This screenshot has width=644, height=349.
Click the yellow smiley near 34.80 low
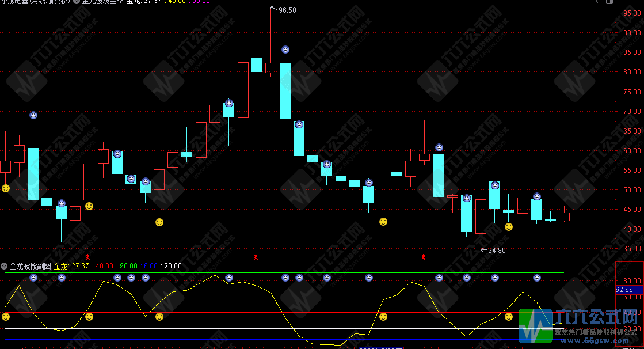pos(509,227)
